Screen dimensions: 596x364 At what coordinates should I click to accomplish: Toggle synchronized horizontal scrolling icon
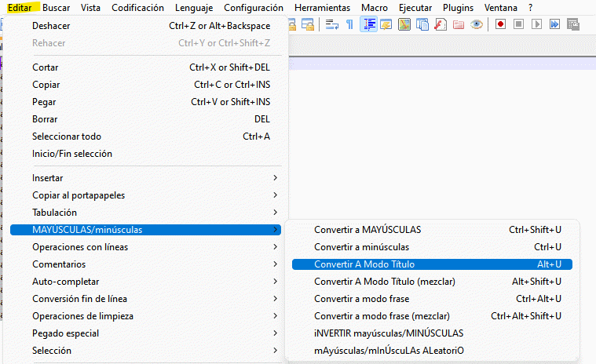tap(308, 24)
